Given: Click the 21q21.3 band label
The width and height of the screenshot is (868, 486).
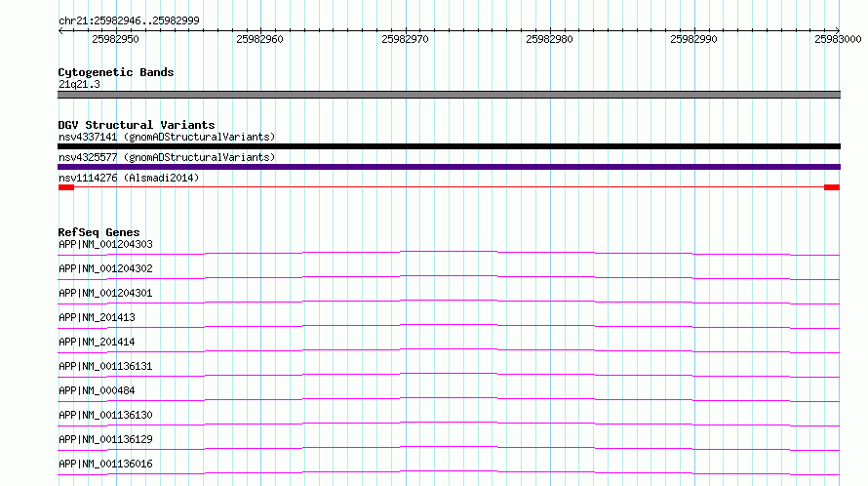Looking at the screenshot, I should 79,84.
